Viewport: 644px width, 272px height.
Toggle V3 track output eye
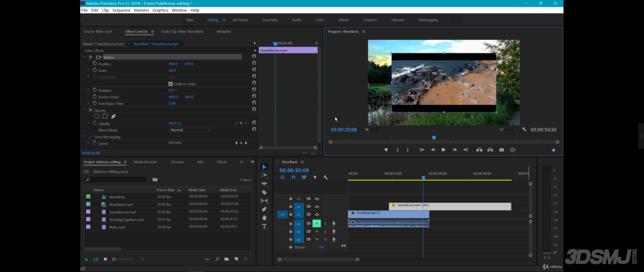317,199
